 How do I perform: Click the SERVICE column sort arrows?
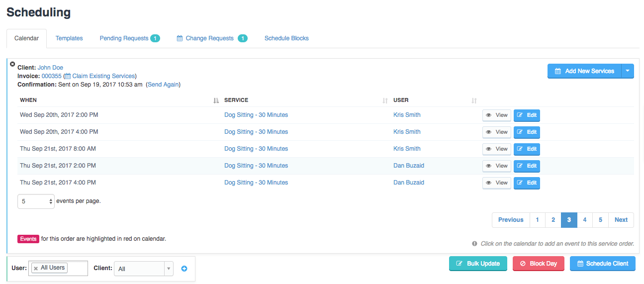(x=385, y=100)
